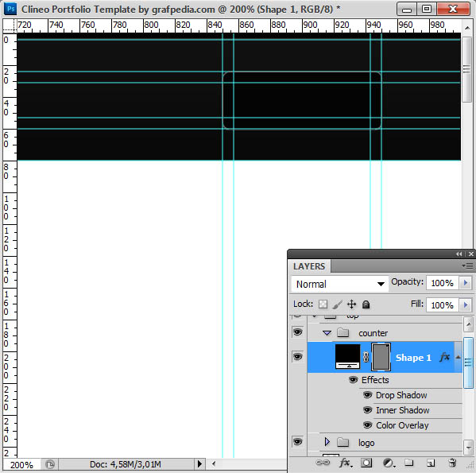Close the document window

tap(453, 9)
